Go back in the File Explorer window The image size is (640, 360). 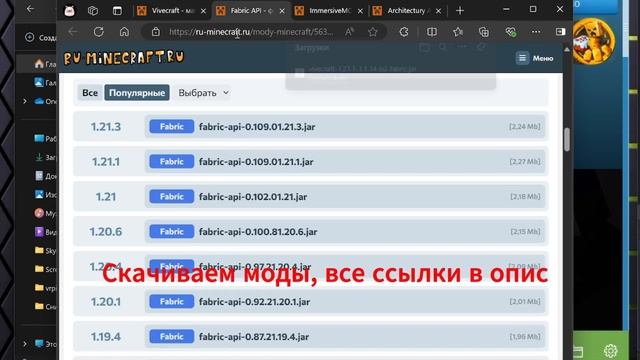(30, 9)
